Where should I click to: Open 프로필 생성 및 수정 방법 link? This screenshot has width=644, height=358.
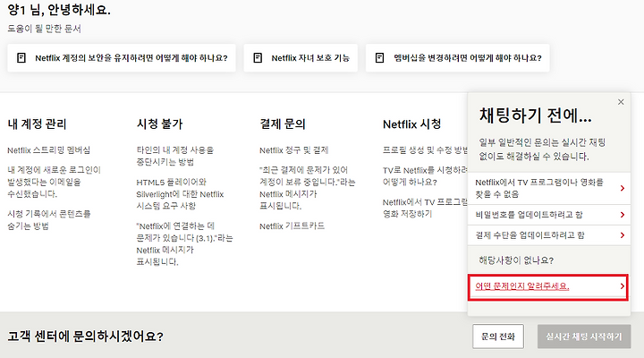(426, 150)
